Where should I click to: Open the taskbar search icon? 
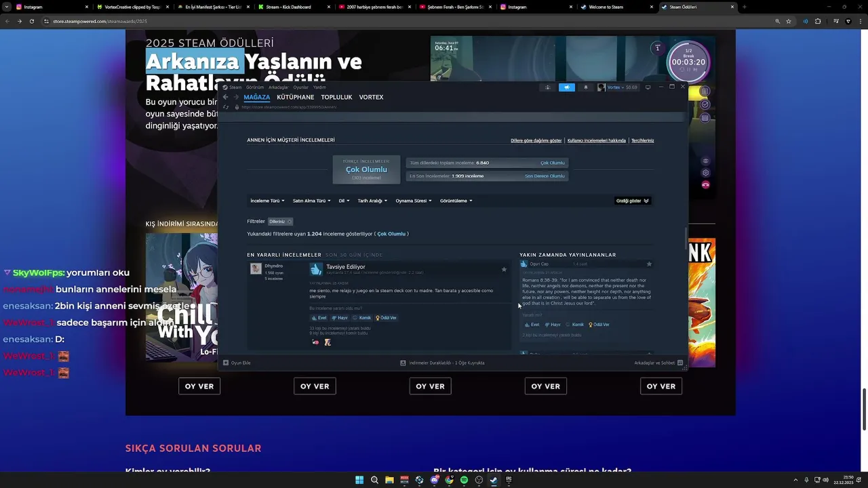pos(374,480)
